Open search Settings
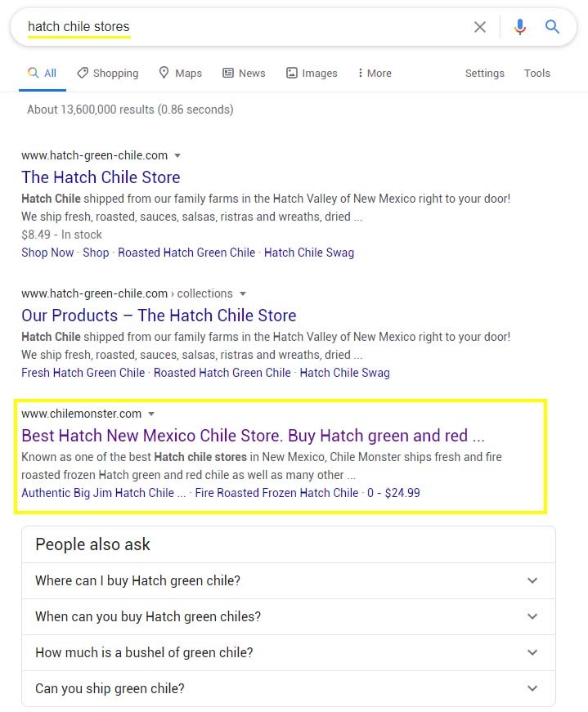This screenshot has height=712, width=588. click(484, 73)
